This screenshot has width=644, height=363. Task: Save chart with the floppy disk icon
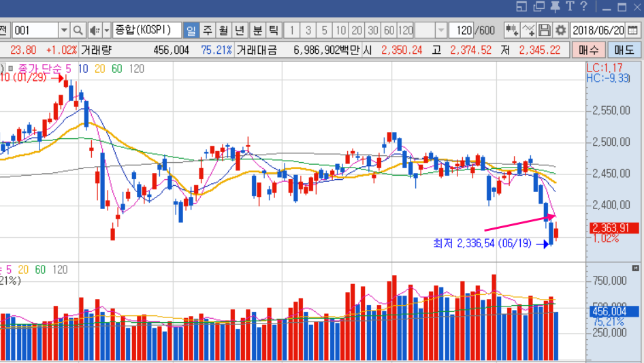[x=544, y=31]
